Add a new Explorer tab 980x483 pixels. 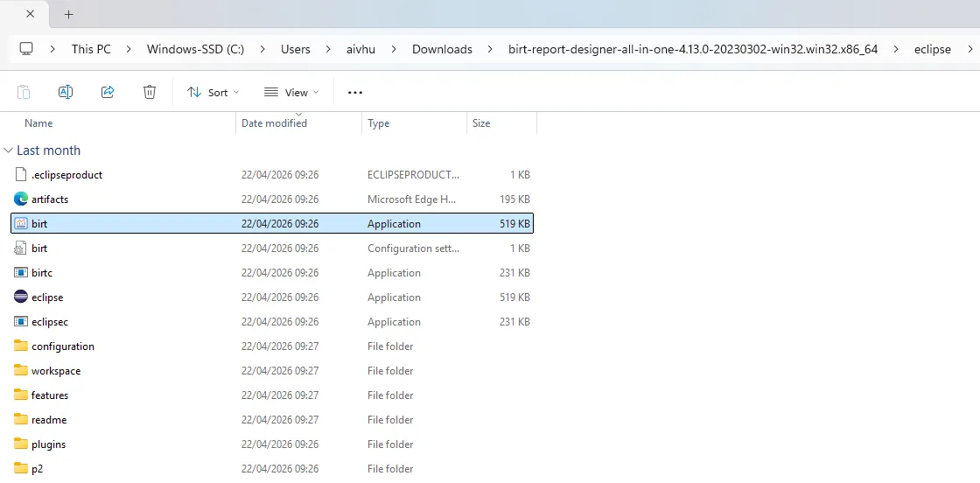69,14
